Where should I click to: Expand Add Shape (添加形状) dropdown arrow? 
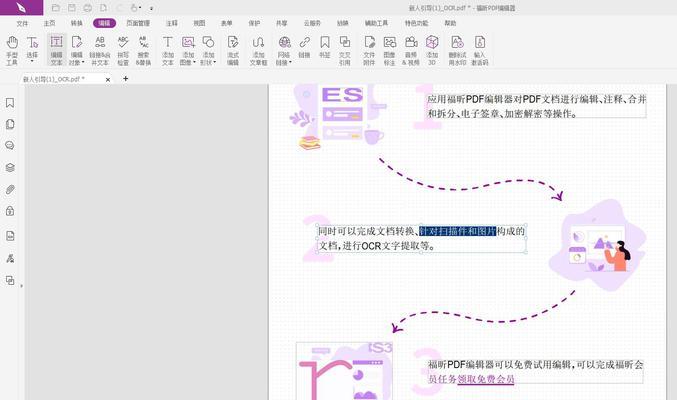[215, 62]
